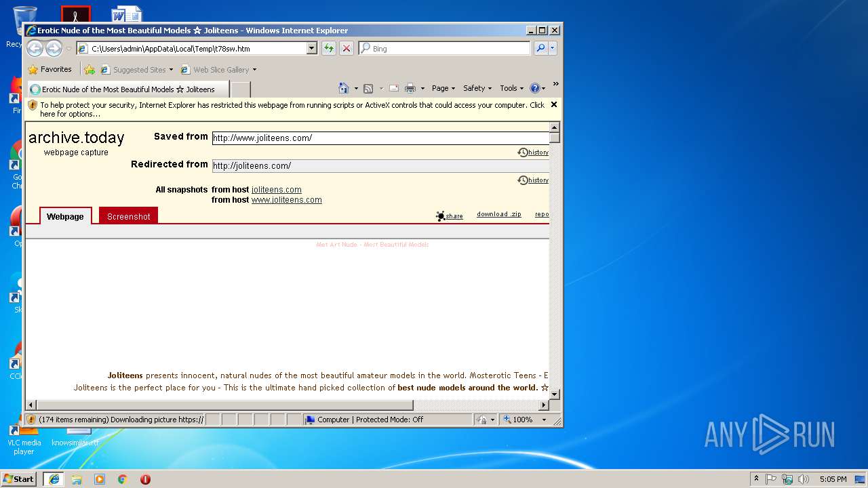Open the Print button dropdown arrow
Viewport: 868px width, 488px height.
[422, 88]
